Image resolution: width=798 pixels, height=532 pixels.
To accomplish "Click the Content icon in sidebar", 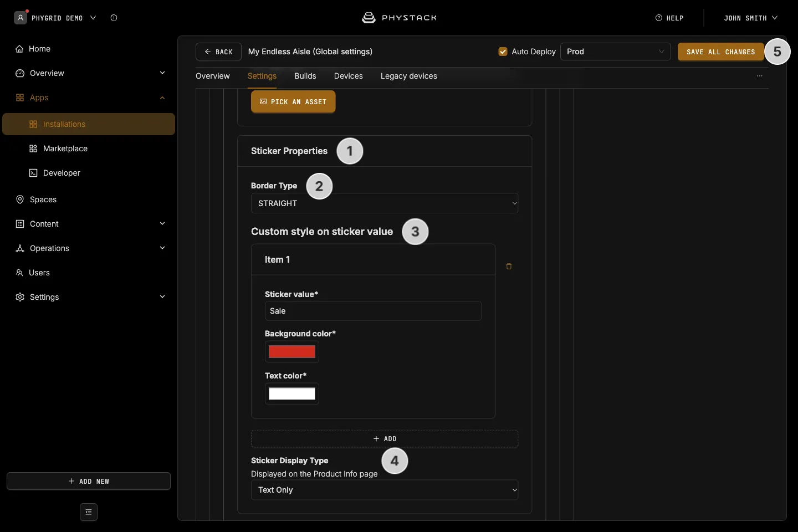I will 20,224.
